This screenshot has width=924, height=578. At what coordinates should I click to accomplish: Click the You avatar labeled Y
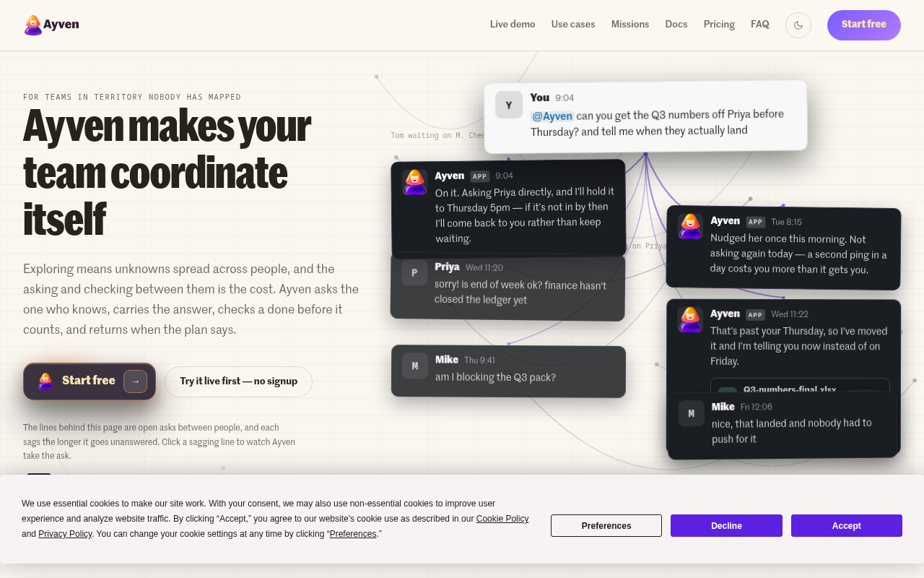(x=509, y=105)
